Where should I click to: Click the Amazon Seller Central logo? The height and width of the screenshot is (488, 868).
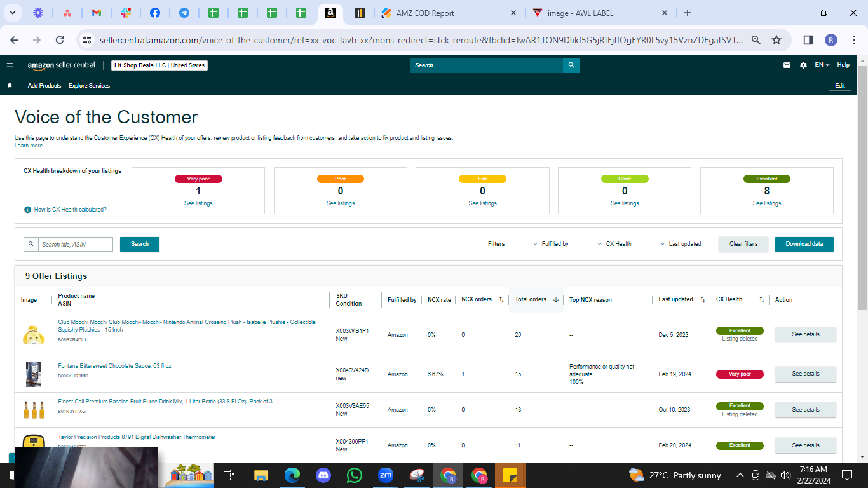(x=62, y=65)
